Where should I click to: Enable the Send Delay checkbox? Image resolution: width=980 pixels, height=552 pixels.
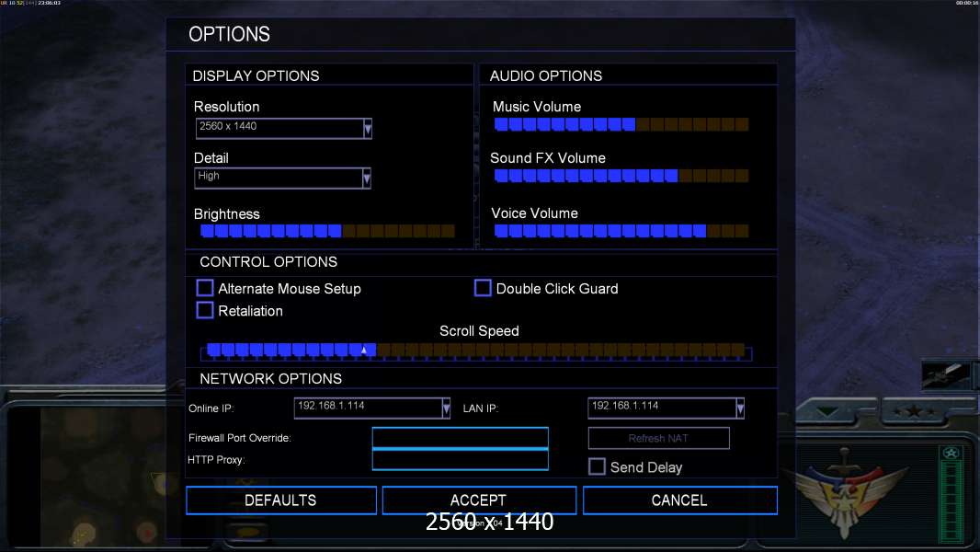(x=597, y=467)
